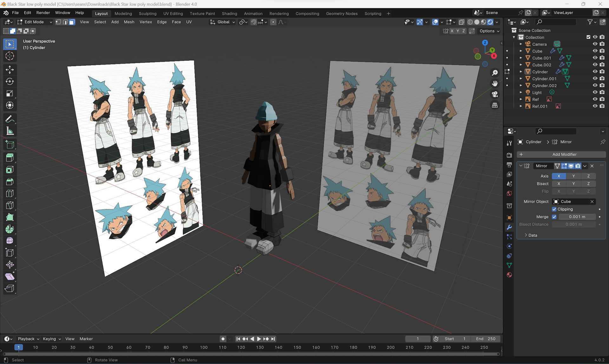Screen dimensions: 609x364
Task: Hide the Camera object in outliner
Action: 595,44
